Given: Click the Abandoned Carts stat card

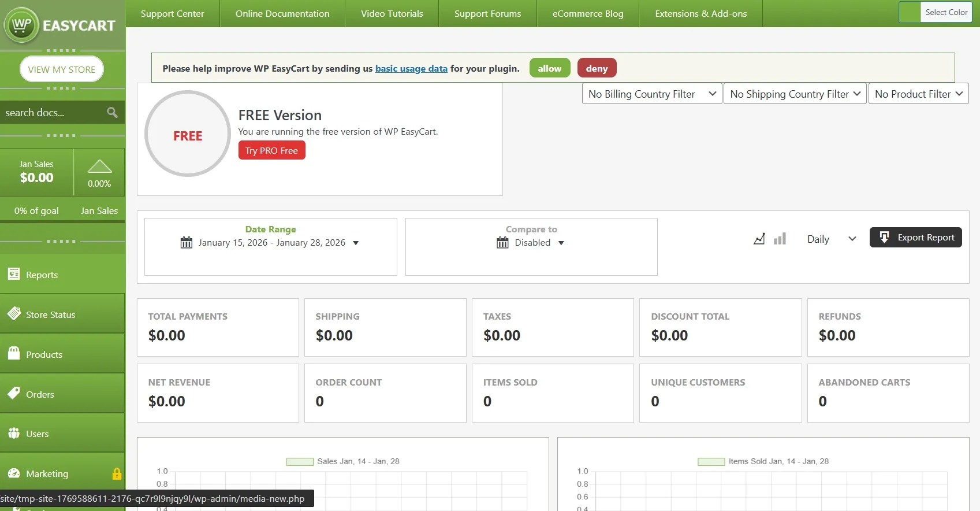Looking at the screenshot, I should click(888, 393).
